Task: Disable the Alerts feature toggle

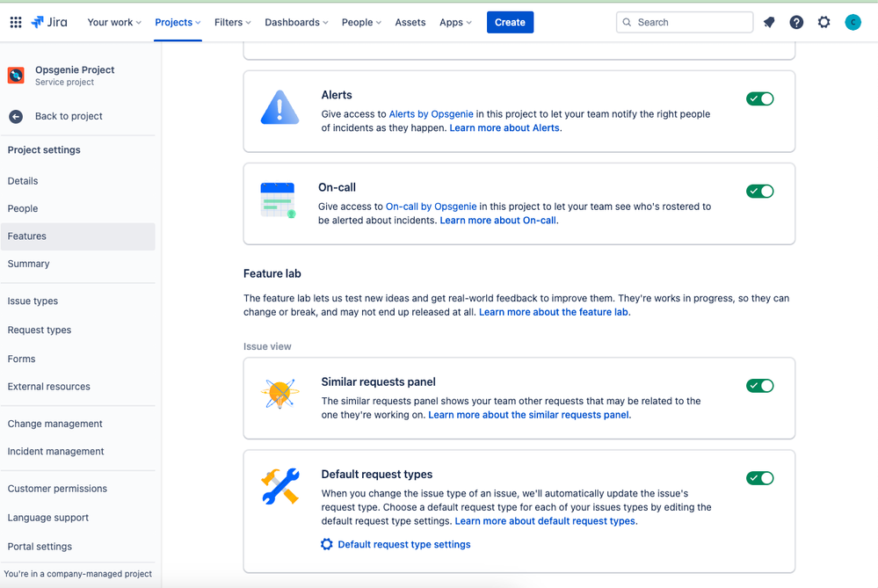Action: [x=760, y=99]
